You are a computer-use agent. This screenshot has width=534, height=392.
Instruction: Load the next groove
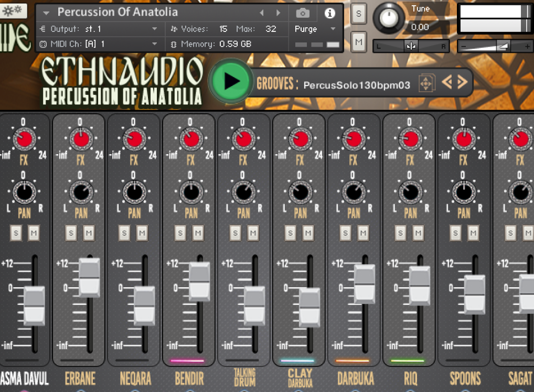(x=462, y=82)
